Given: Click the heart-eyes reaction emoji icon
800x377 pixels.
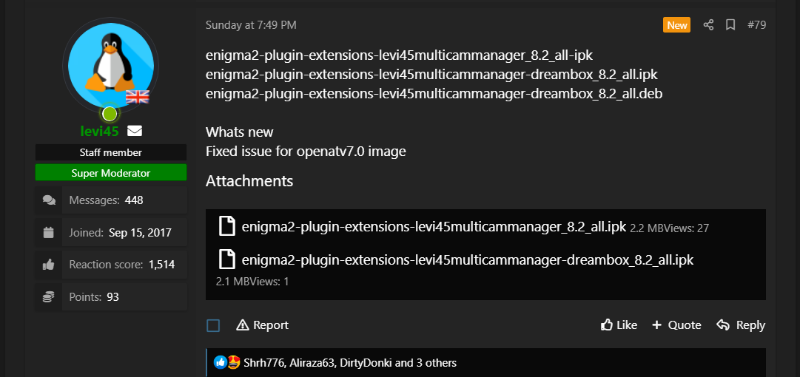Looking at the screenshot, I should click(x=234, y=363).
